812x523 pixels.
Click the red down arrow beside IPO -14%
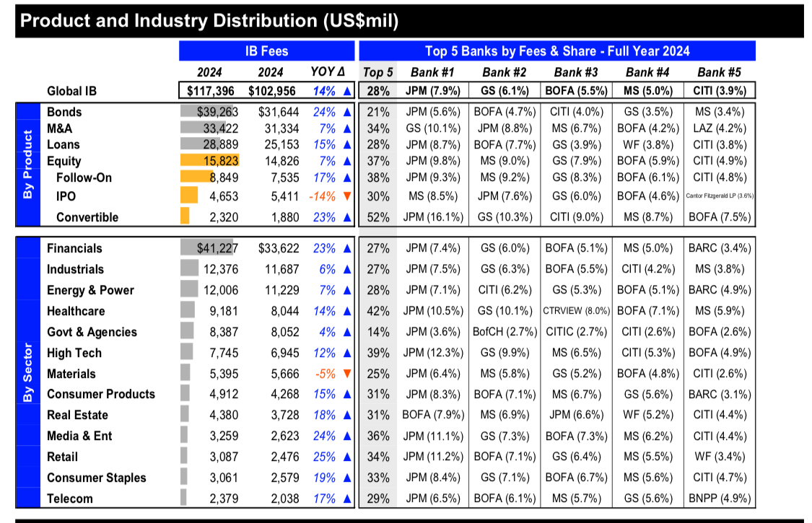tap(347, 196)
